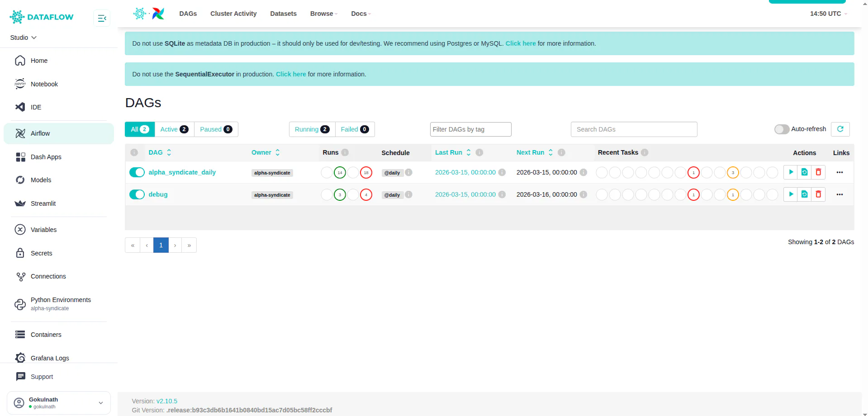
Task: Enable the Auto-refresh switch
Action: [782, 129]
